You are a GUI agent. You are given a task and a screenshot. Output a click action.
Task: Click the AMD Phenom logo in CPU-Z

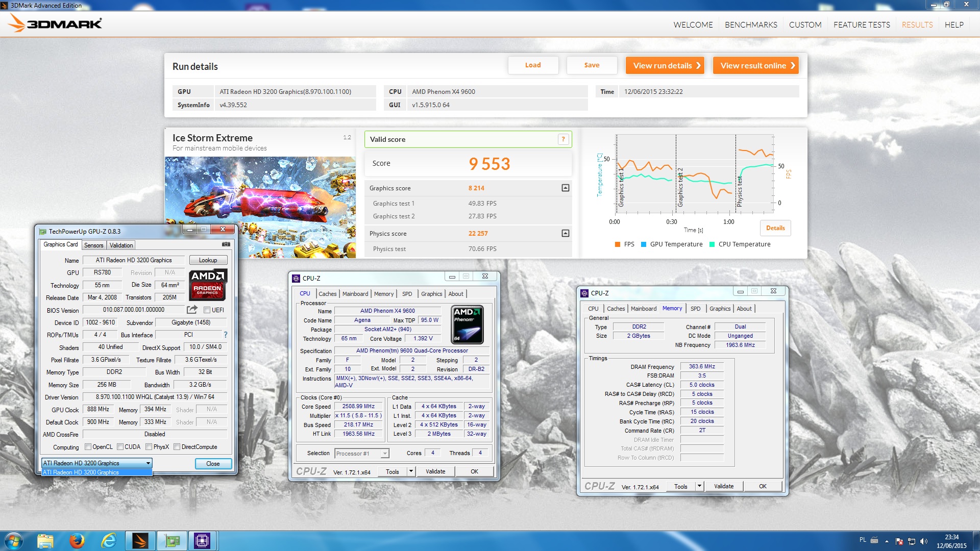click(x=467, y=324)
